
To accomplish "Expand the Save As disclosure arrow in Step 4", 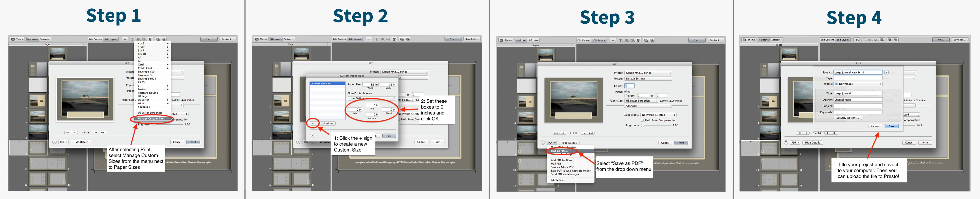I will 886,72.
